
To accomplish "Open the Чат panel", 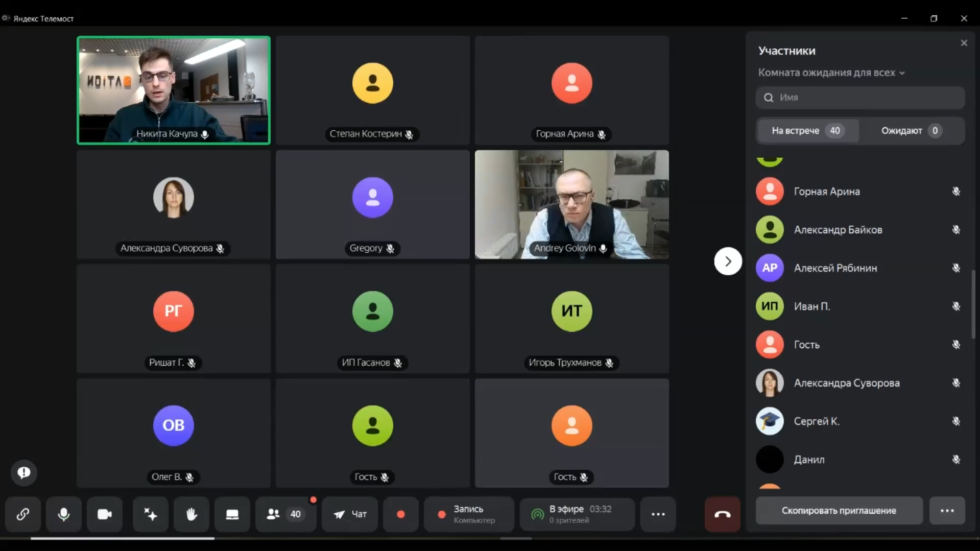I will pyautogui.click(x=350, y=514).
